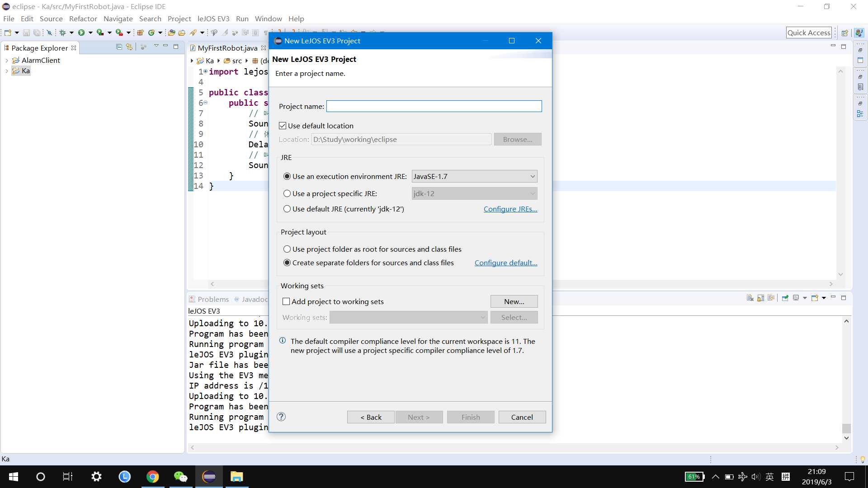Select Use project folder as root radio
This screenshot has height=488, width=868.
(287, 249)
